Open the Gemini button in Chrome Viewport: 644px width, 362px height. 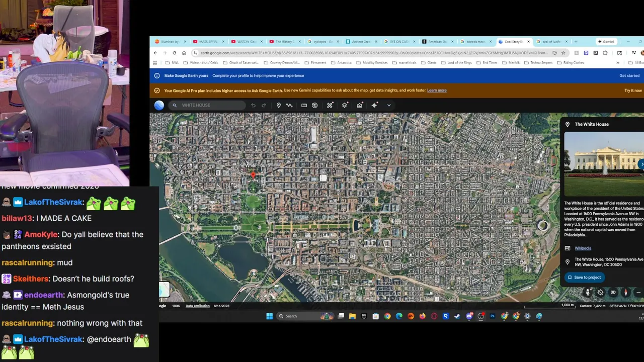(606, 42)
